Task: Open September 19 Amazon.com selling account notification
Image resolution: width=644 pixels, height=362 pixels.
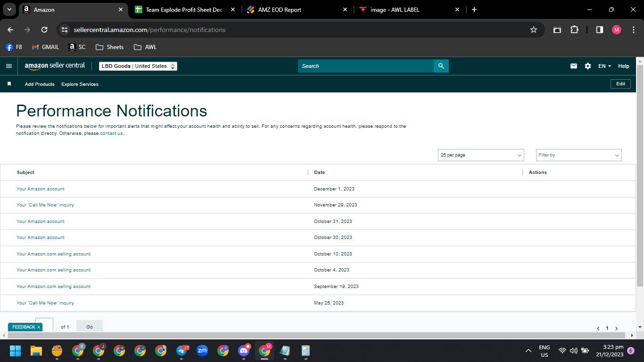Action: [54, 287]
